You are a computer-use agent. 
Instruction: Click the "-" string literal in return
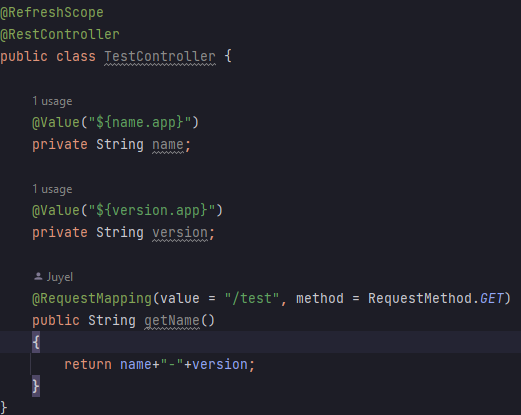pyautogui.click(x=172, y=364)
